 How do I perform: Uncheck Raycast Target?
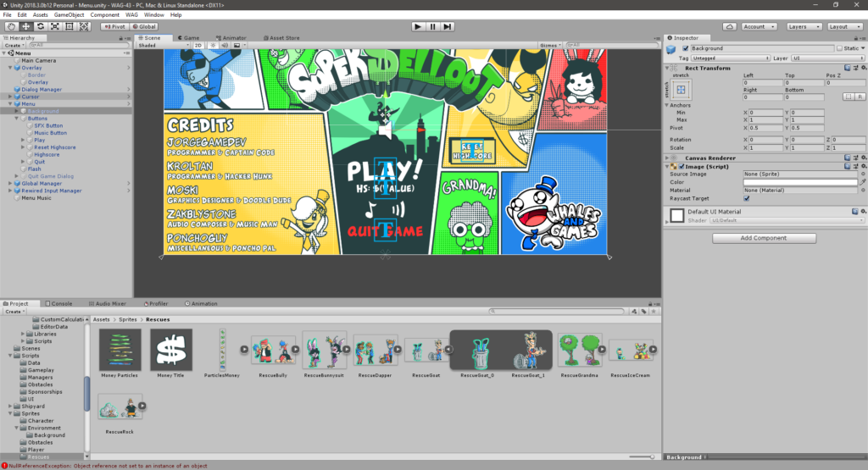click(747, 198)
